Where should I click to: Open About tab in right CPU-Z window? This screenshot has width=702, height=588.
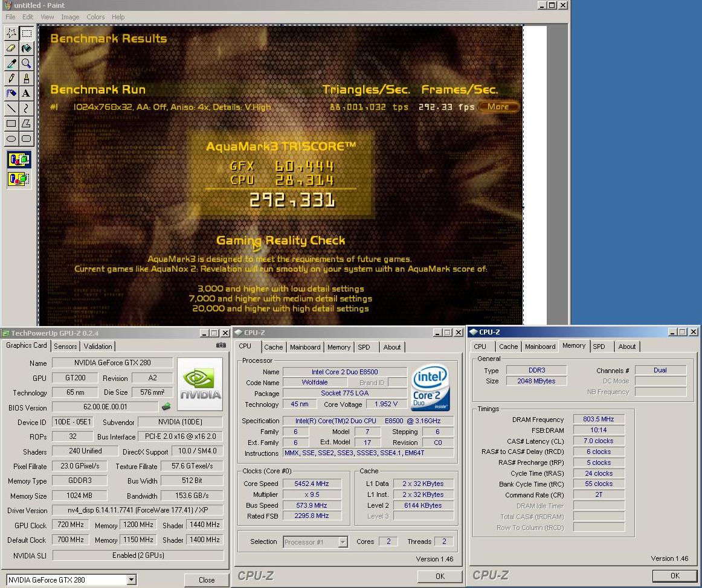627,347
